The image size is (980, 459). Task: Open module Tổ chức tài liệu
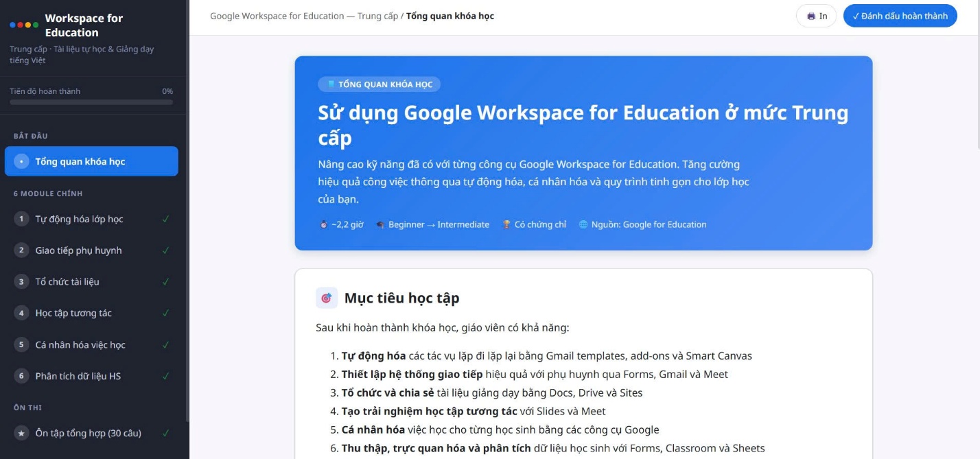pos(91,281)
